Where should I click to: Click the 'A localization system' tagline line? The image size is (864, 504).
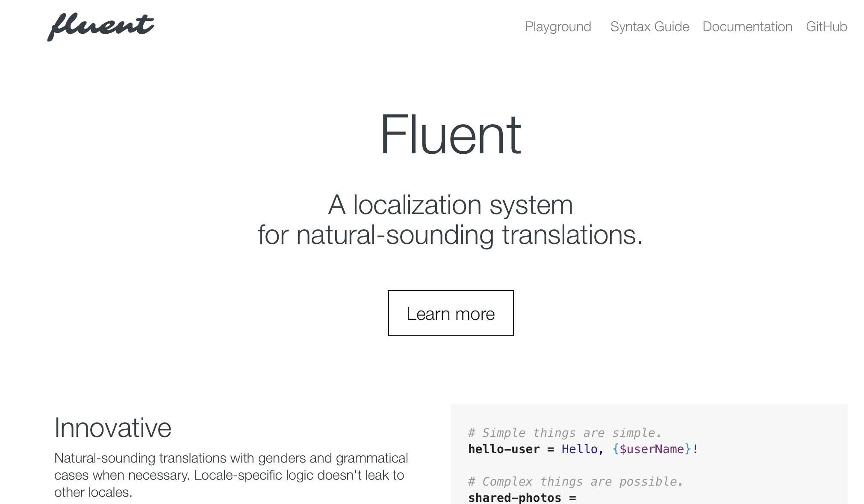[451, 205]
